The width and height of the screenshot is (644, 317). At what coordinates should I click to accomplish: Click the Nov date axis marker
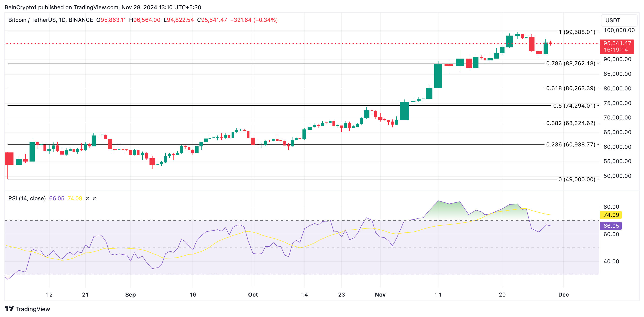click(x=380, y=294)
